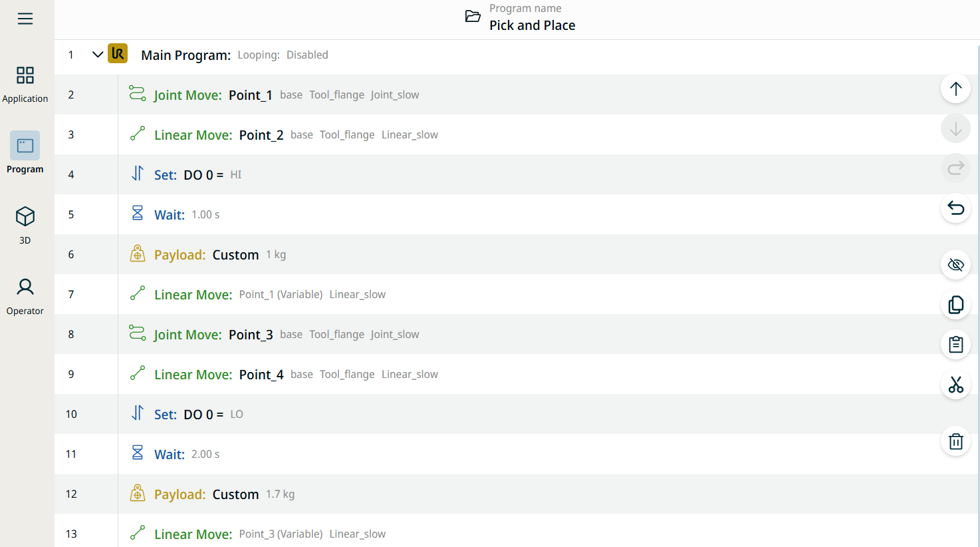The image size is (980, 547).
Task: Collapse the Main Program tree
Action: pyautogui.click(x=98, y=55)
